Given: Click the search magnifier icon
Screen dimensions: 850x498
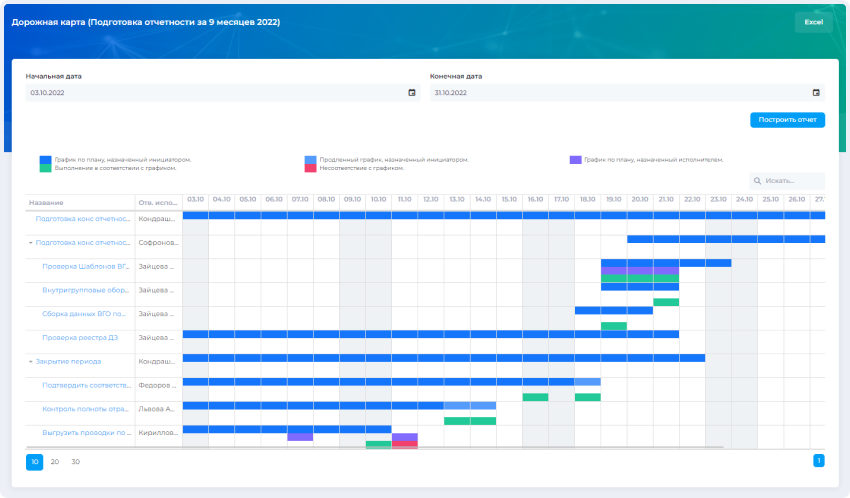Looking at the screenshot, I should [757, 181].
